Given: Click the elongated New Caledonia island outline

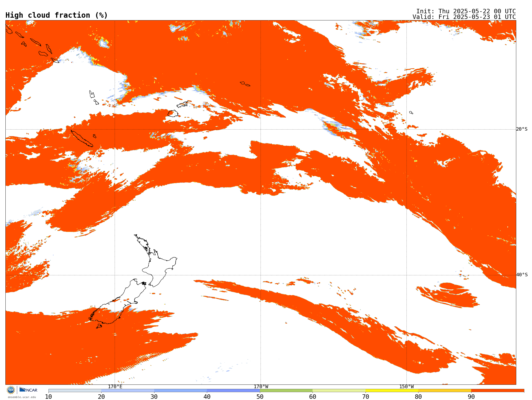Looking at the screenshot, I should tap(82, 138).
